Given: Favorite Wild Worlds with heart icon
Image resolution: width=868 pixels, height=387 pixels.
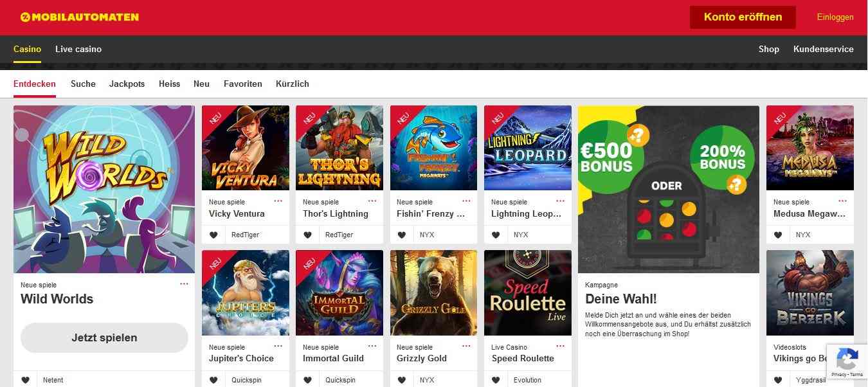Looking at the screenshot, I should click(25, 380).
